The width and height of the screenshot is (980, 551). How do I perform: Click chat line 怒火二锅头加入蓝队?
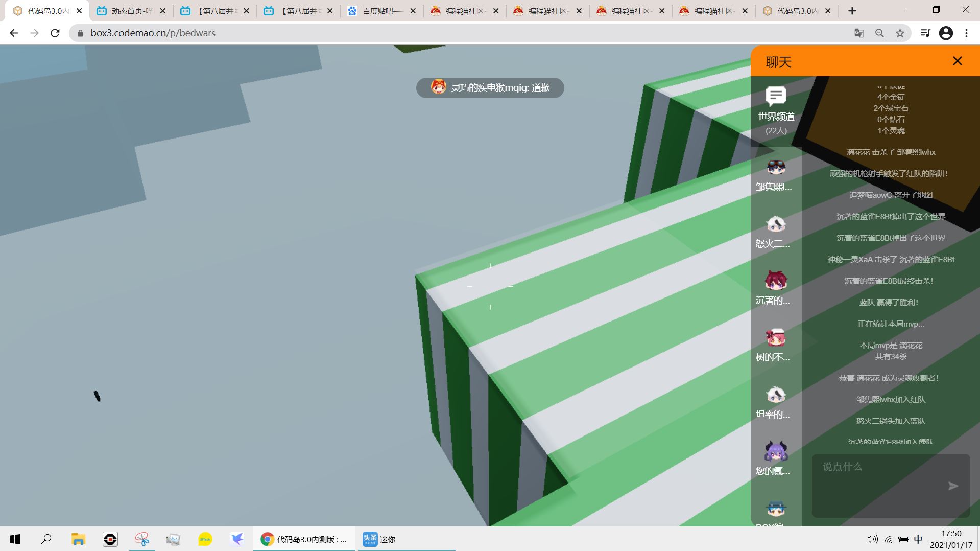891,421
